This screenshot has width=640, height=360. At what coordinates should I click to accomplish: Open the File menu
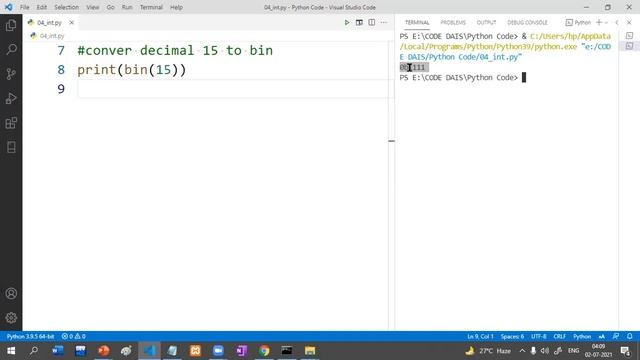coord(24,7)
